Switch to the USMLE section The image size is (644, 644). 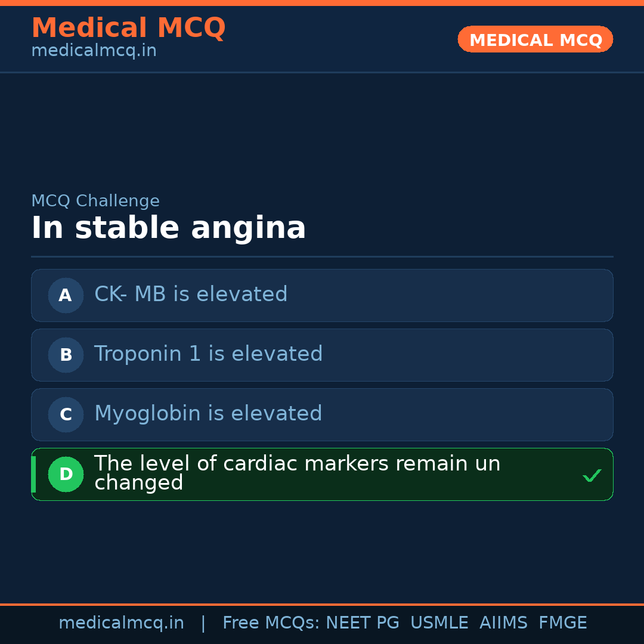coord(439,623)
